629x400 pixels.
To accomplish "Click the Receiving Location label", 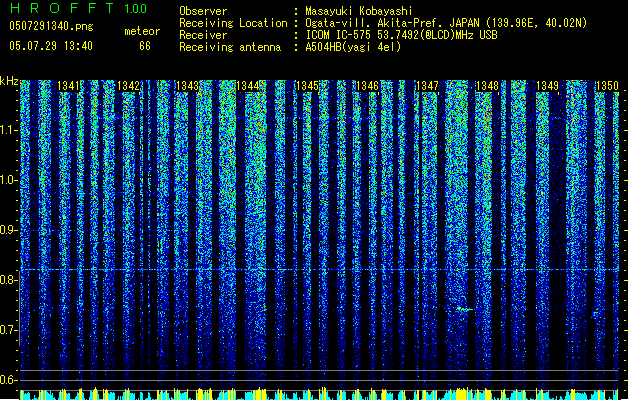I will [x=233, y=23].
